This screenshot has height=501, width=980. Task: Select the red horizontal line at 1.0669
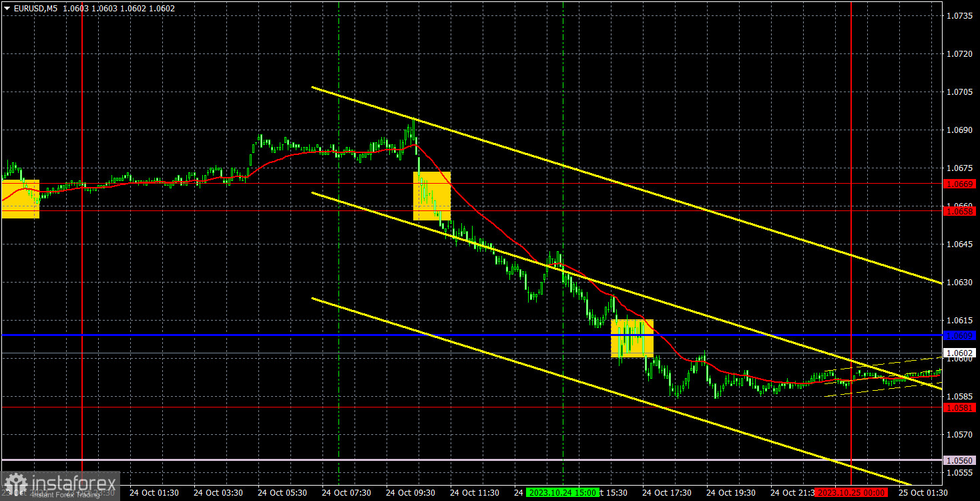coord(471,183)
